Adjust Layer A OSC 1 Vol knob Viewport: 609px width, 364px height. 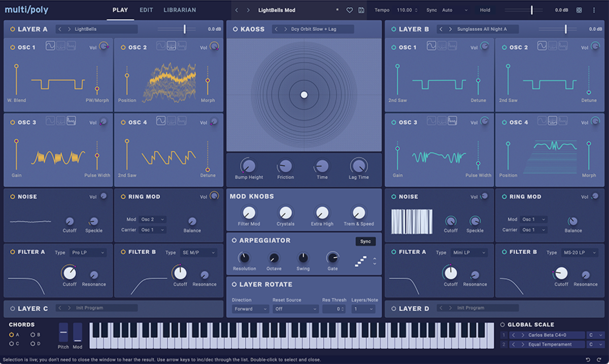[x=104, y=47]
